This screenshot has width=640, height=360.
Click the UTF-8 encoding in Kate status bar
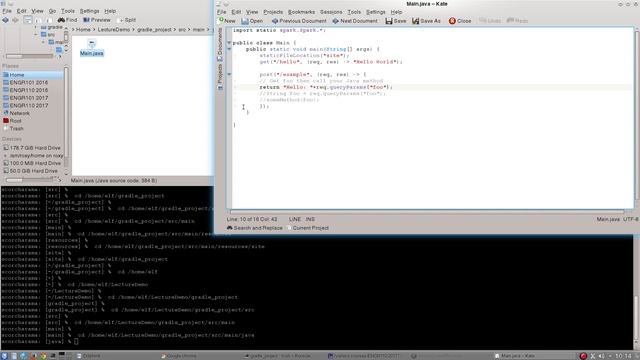click(631, 219)
